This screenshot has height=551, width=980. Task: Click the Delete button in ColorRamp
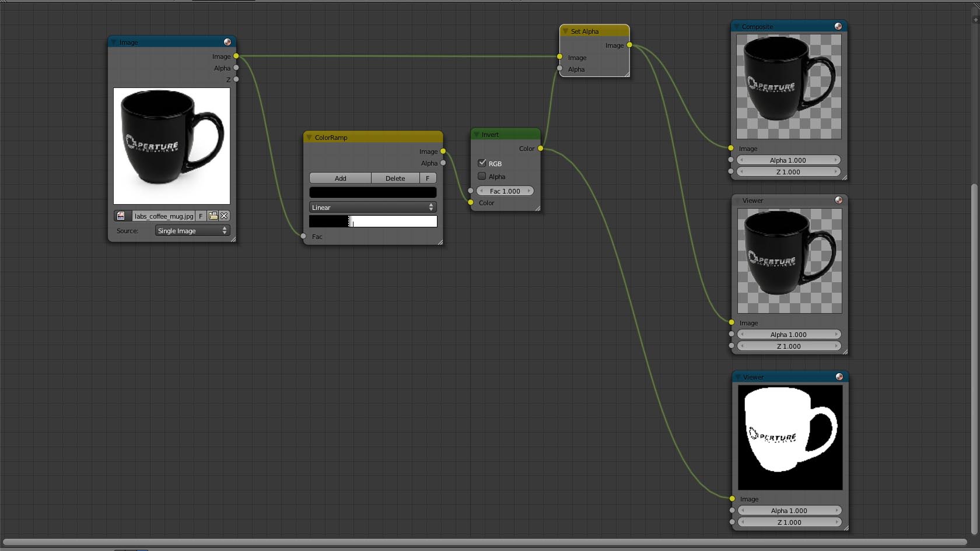395,178
